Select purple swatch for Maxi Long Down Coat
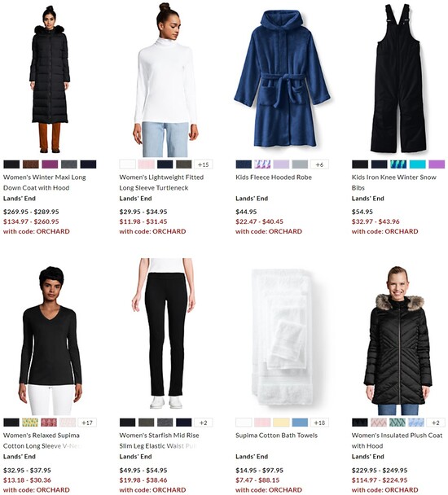 (50, 164)
